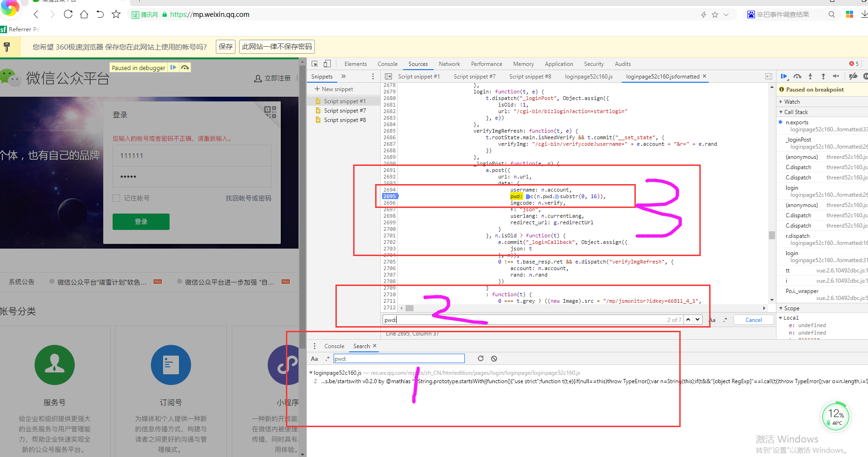Toggle regex in editor find bar
The image size is (868, 457).
[725, 320]
